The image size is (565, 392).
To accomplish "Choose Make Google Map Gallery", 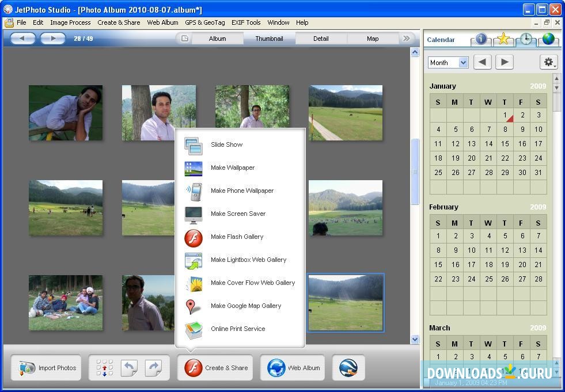I will tap(246, 306).
